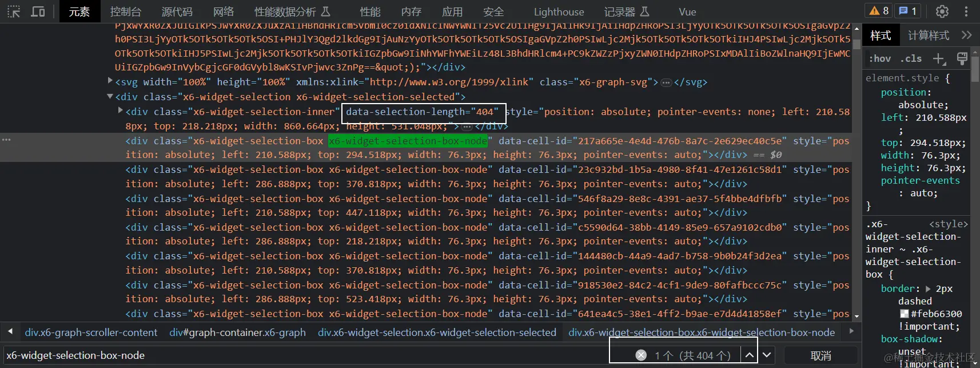Viewport: 980px width, 368px height.
Task: Expand the svg x6-graph-svg node
Action: [x=110, y=81]
